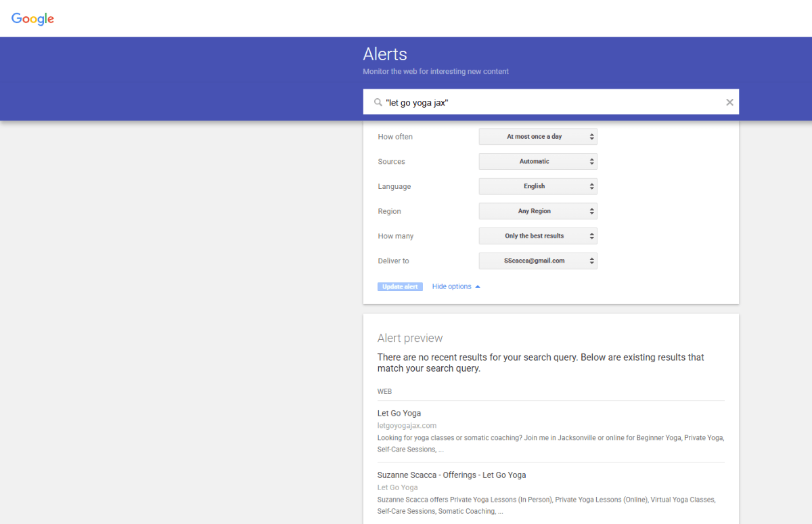Viewport: 812px width, 524px height.
Task: Open the Sources dropdown
Action: 538,161
